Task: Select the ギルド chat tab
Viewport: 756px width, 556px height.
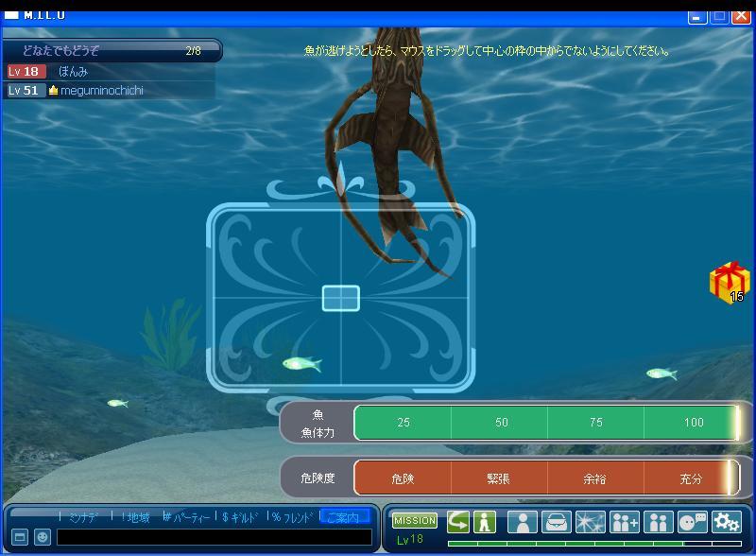Action: (x=243, y=517)
